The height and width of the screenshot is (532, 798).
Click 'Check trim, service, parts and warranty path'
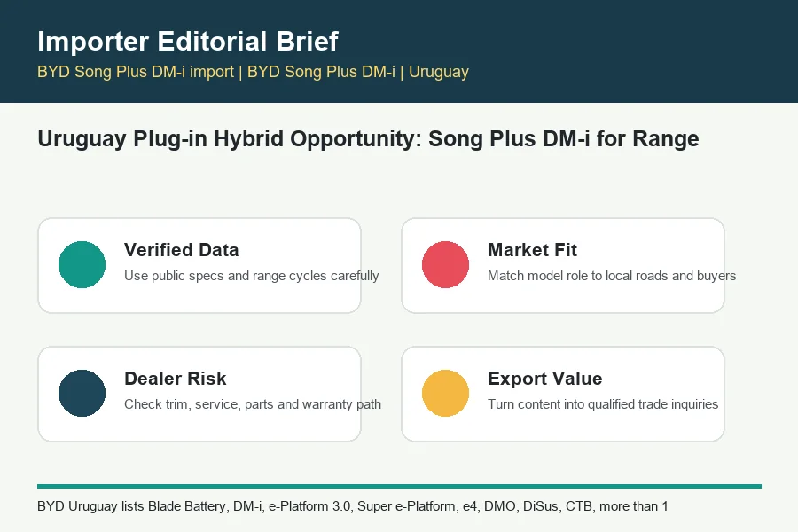coord(253,404)
